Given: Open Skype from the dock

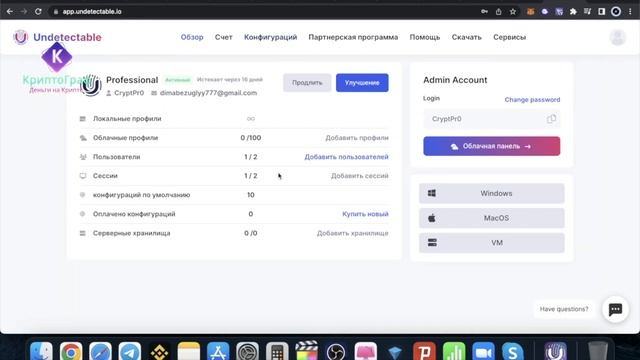Looking at the screenshot, I should tap(513, 351).
